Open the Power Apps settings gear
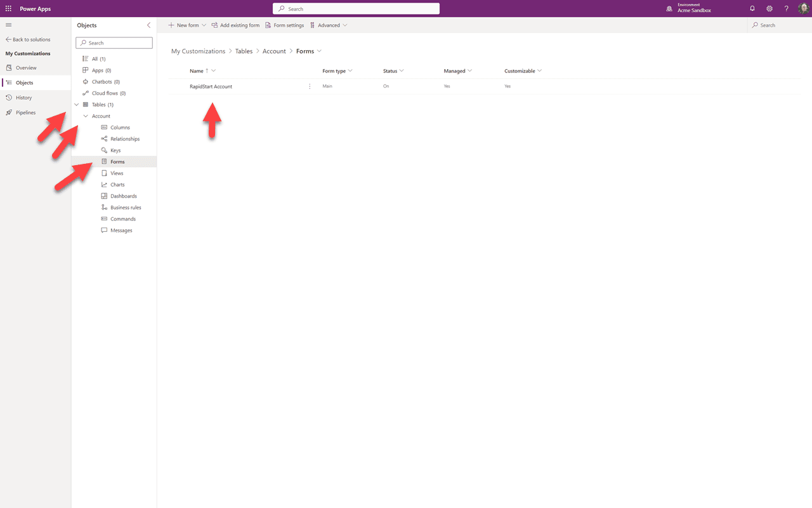 769,8
